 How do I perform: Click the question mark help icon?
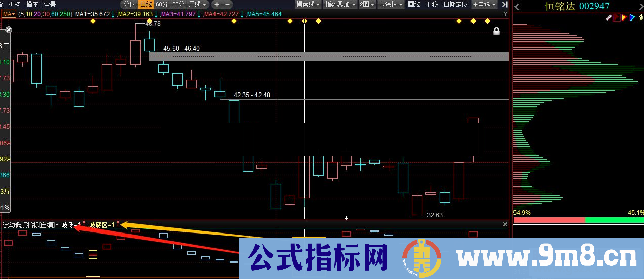pos(505,14)
